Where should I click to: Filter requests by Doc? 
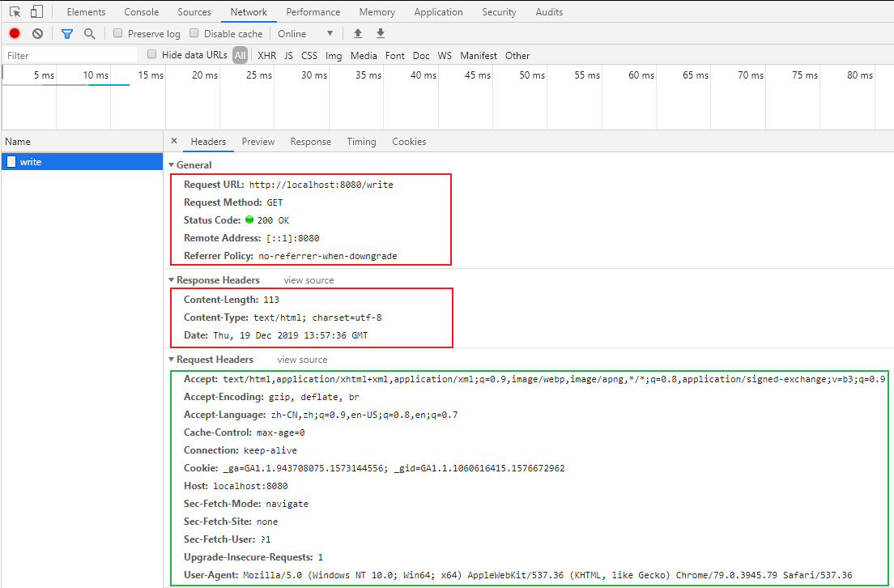[x=421, y=55]
